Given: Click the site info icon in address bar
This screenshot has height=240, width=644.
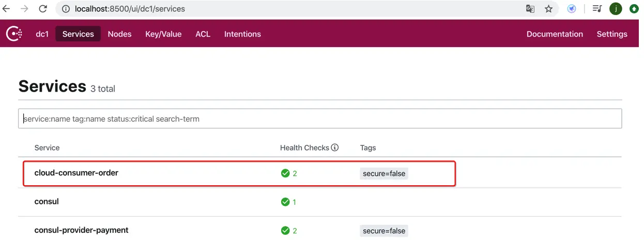Looking at the screenshot, I should point(66,9).
